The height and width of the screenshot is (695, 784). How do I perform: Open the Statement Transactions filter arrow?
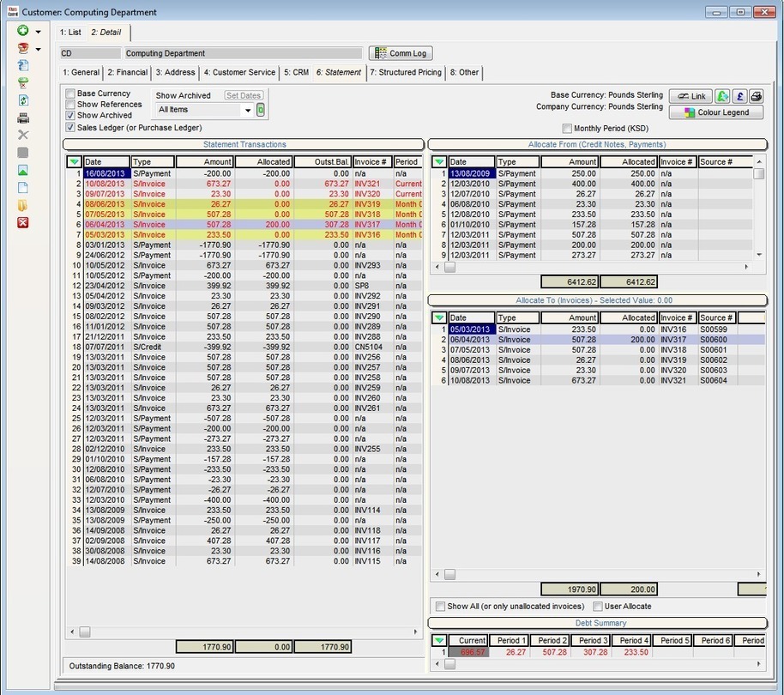coord(74,161)
